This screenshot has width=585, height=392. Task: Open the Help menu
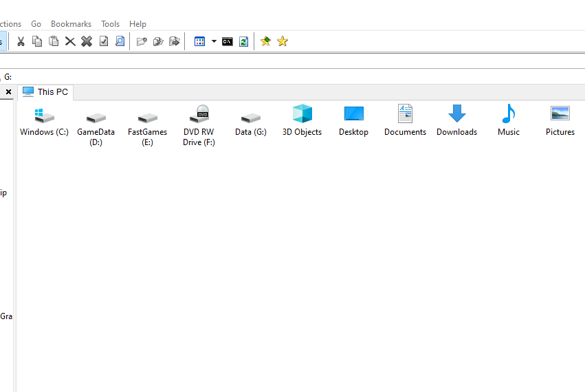137,24
